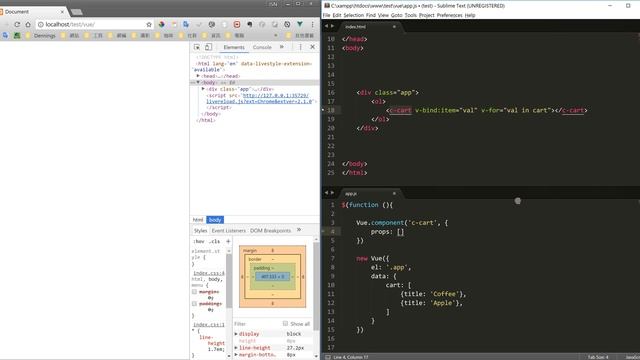Open a new Chrome tab

pyautogui.click(x=77, y=12)
